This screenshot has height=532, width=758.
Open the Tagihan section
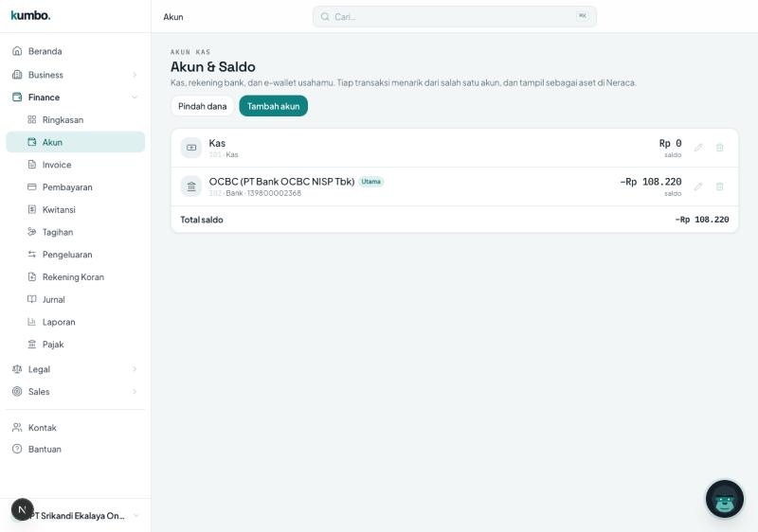coord(76,232)
